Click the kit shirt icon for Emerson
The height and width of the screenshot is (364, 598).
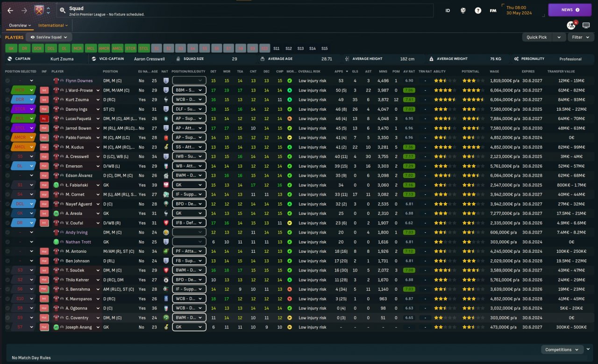(56, 166)
